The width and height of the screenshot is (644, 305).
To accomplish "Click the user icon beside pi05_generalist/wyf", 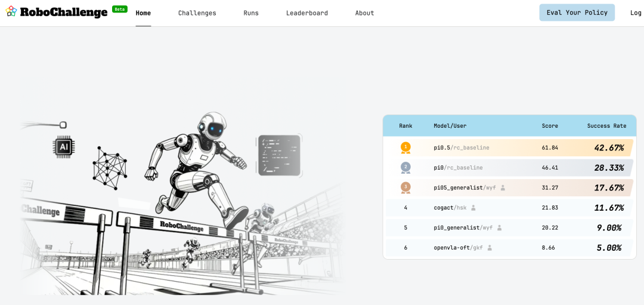I will (503, 187).
